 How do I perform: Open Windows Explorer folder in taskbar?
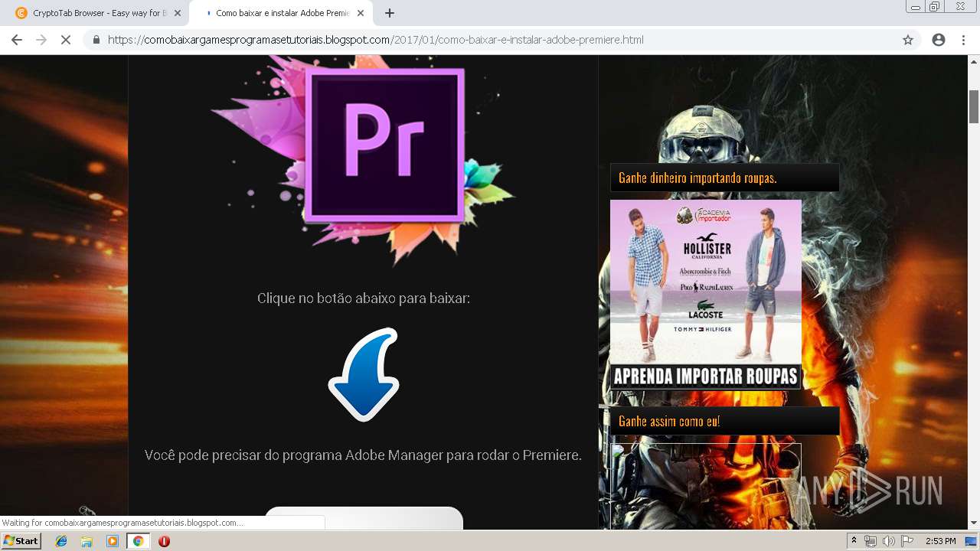[x=87, y=541]
